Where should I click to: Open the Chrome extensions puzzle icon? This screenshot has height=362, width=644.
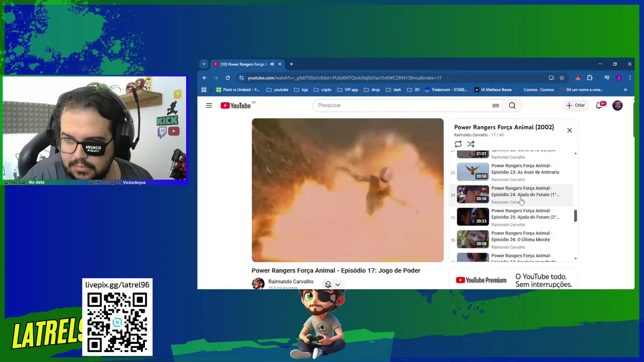pos(590,78)
